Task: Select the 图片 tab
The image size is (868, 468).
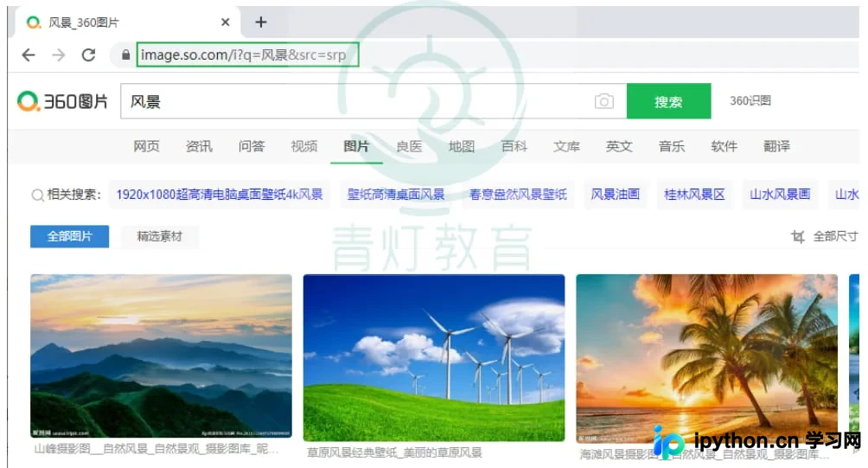Action: click(356, 146)
